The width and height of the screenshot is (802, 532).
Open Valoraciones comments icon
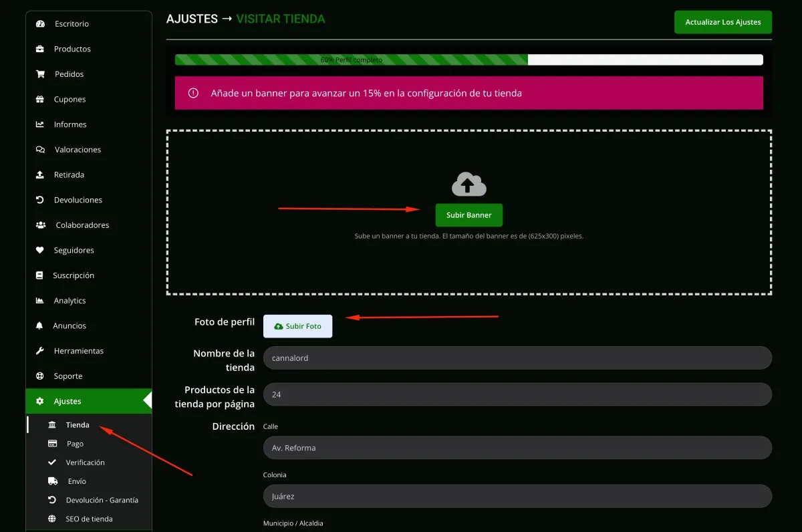click(40, 150)
